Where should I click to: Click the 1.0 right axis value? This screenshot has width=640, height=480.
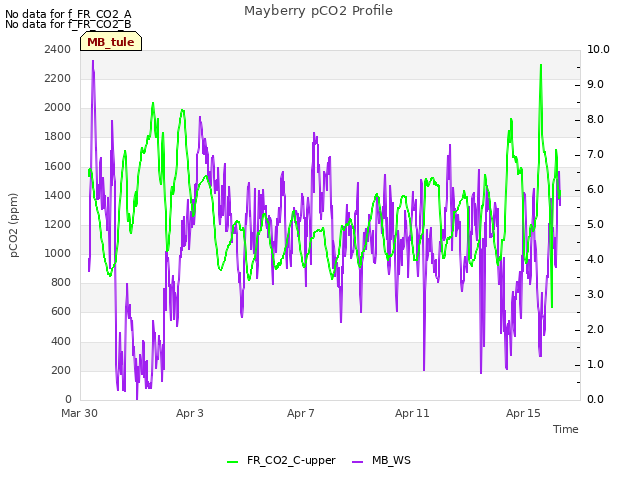596,364
